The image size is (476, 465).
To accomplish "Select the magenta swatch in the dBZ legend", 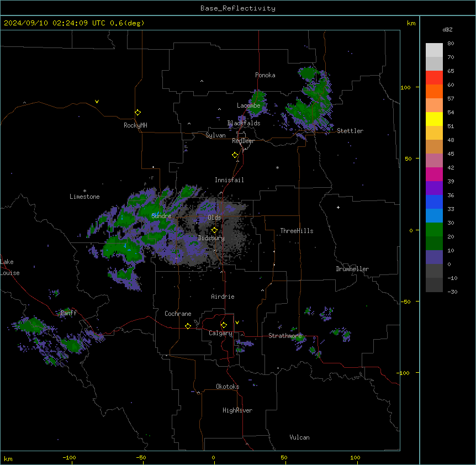I will tap(434, 174).
